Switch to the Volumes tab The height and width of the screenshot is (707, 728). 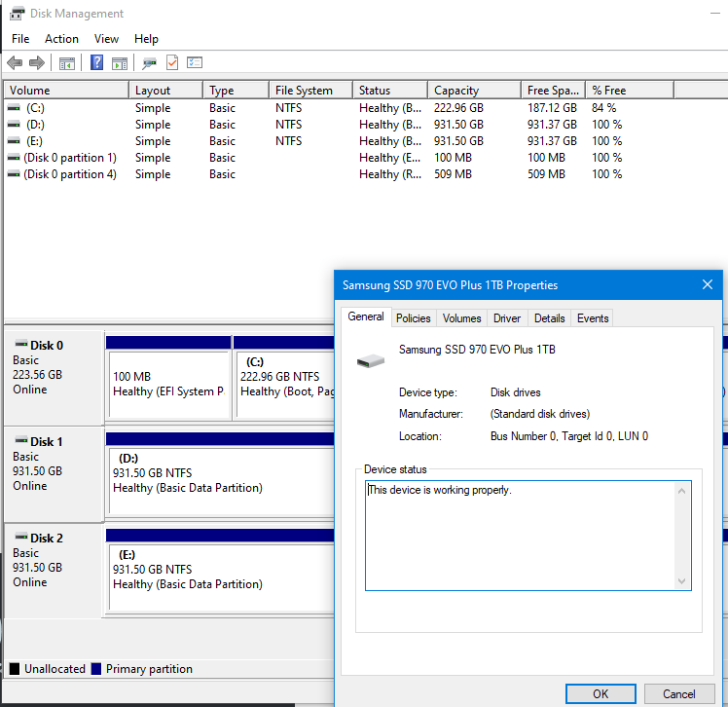(461, 318)
